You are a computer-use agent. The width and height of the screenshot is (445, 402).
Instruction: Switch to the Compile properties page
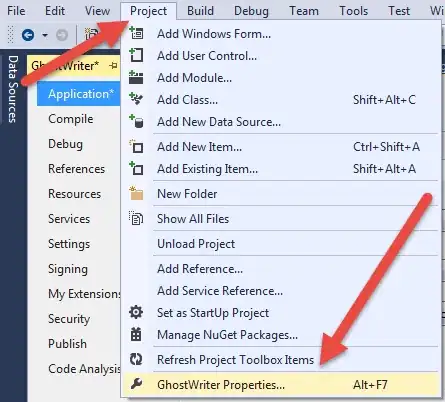[71, 119]
